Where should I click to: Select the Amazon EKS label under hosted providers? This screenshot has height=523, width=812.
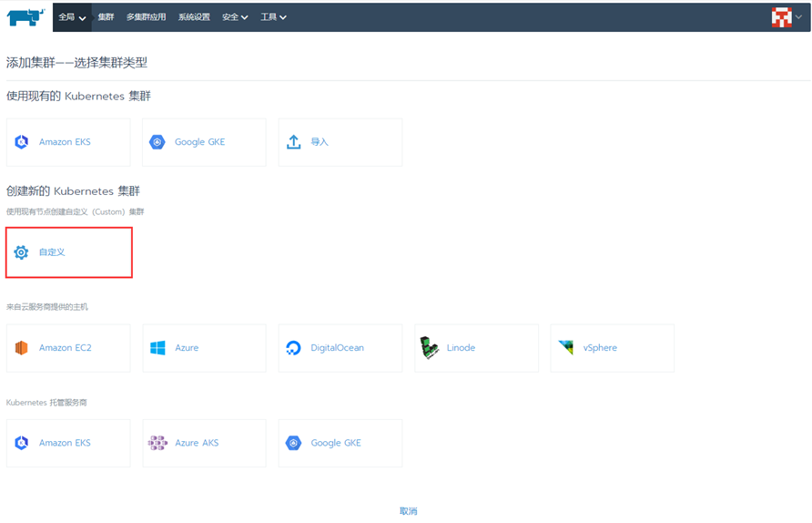[65, 443]
